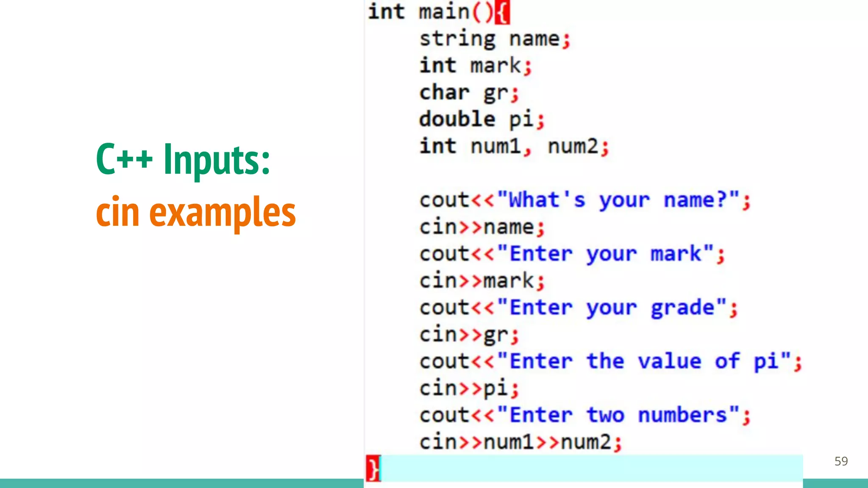This screenshot has height=488, width=868.
Task: Click the 'int num1, num2;' line
Action: [515, 147]
